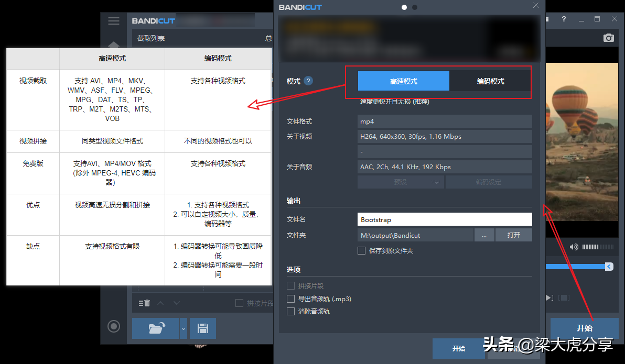Click the clear list trash icon
The height and width of the screenshot is (364, 625).
144,303
